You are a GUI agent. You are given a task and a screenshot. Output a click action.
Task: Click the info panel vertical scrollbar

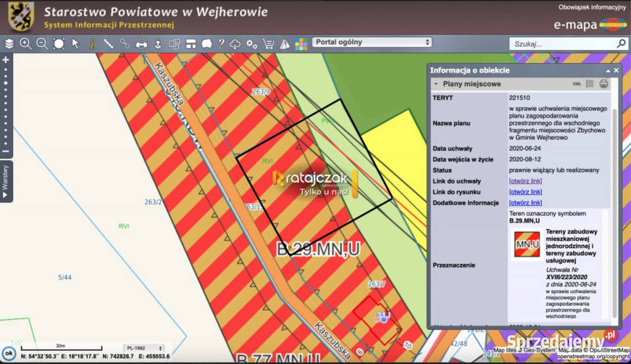coord(615,213)
